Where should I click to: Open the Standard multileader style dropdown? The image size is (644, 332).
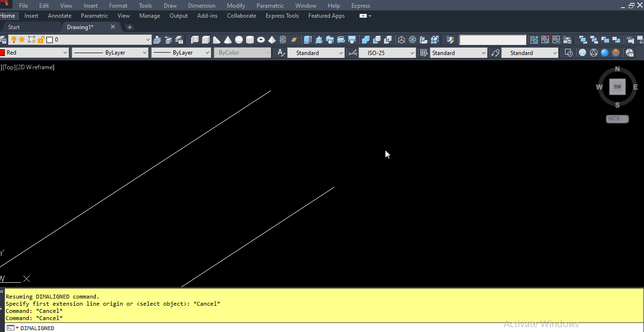[530, 53]
